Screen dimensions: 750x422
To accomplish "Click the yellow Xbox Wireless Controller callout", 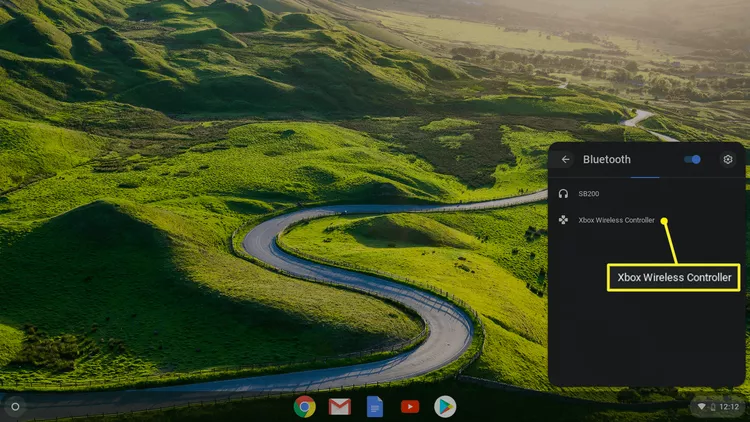I will tap(674, 277).
